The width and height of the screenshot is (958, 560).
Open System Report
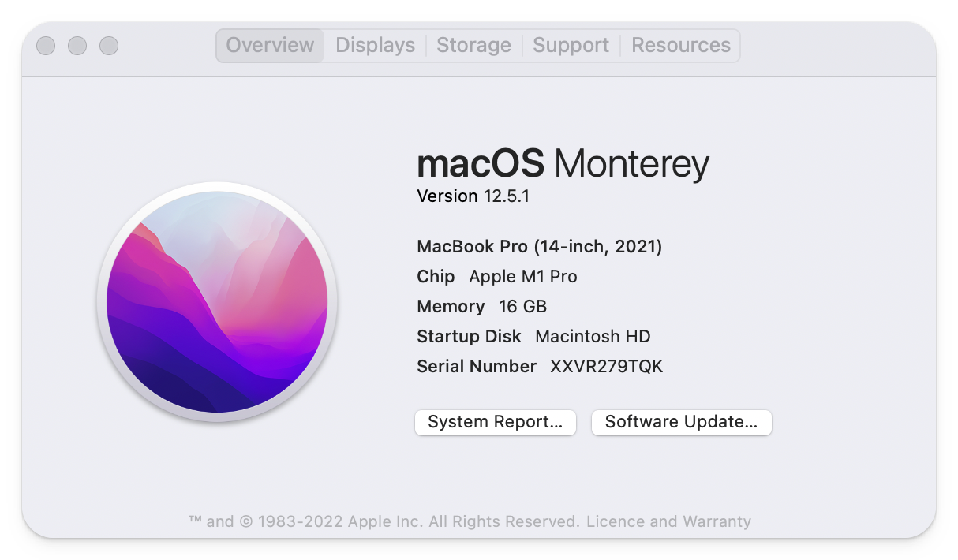coord(495,422)
